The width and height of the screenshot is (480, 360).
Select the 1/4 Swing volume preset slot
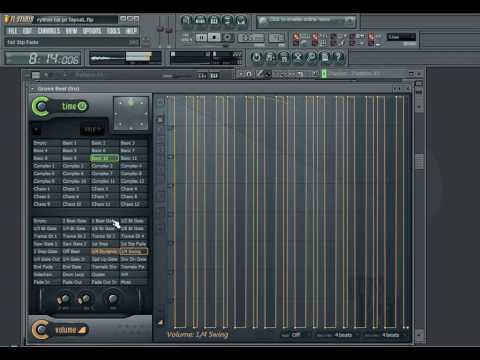coord(133,252)
